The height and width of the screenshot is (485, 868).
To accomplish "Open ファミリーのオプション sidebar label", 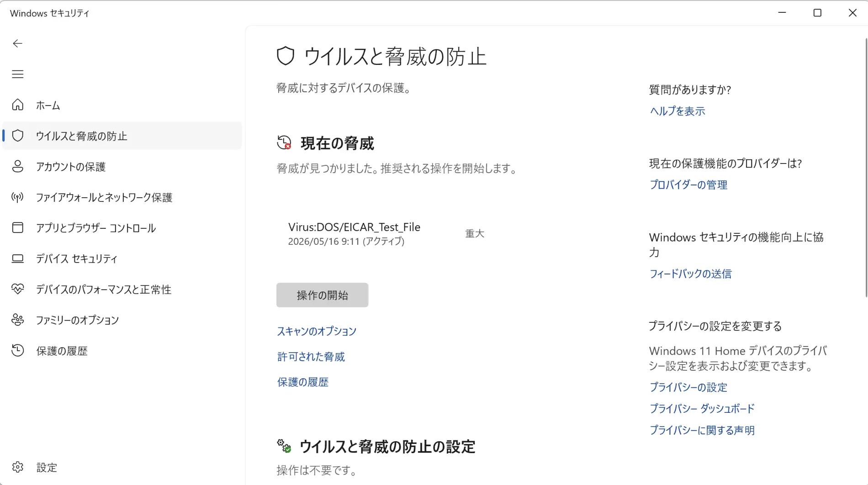I will pyautogui.click(x=77, y=320).
